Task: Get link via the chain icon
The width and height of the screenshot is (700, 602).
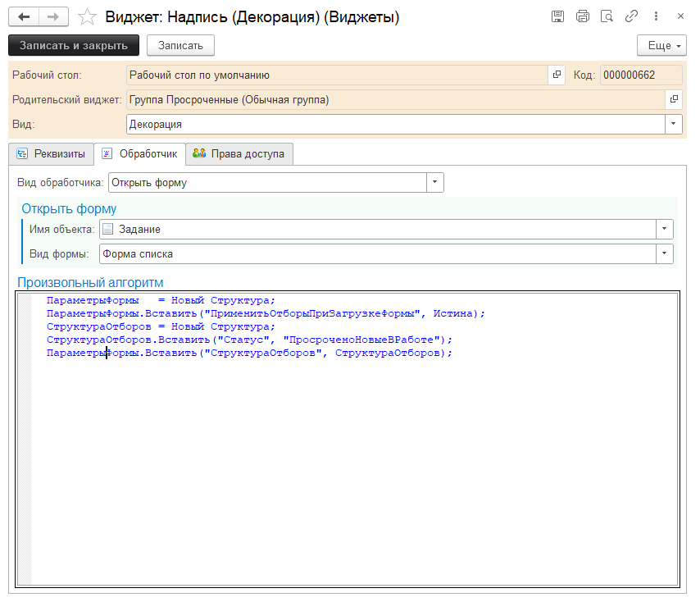Action: [631, 16]
